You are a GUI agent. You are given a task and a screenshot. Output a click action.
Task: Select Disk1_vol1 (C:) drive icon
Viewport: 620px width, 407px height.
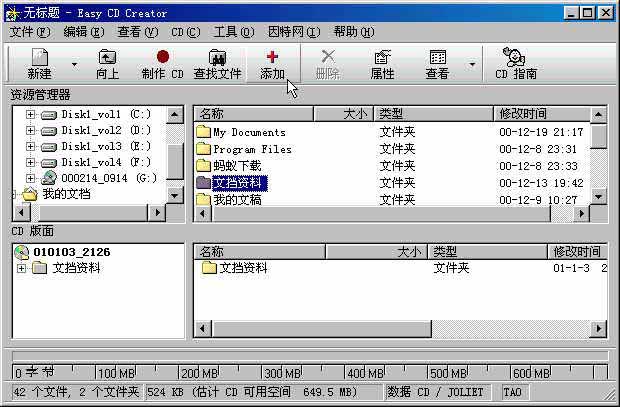click(x=49, y=115)
